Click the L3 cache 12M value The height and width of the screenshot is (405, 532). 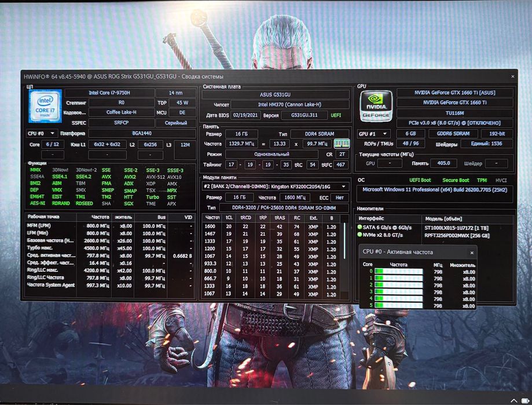pyautogui.click(x=185, y=145)
